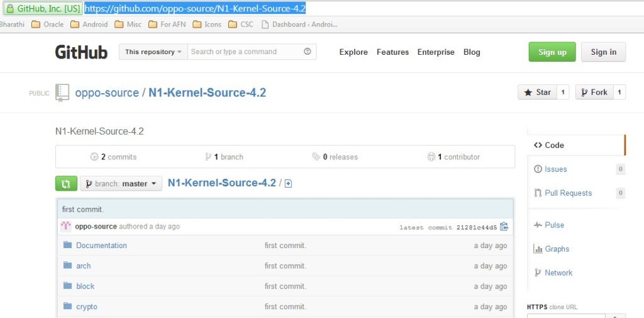Open the crypto row's first commit message
Viewport: 644px width, 318px height.
[286, 307]
